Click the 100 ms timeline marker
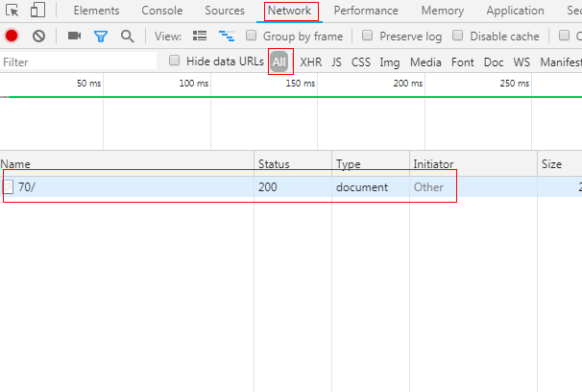This screenshot has width=582, height=392. click(194, 84)
